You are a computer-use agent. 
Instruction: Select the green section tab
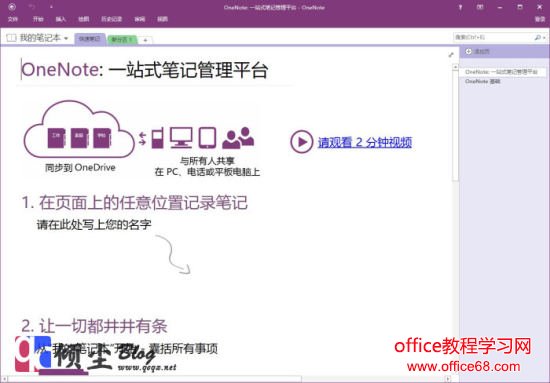pos(122,40)
